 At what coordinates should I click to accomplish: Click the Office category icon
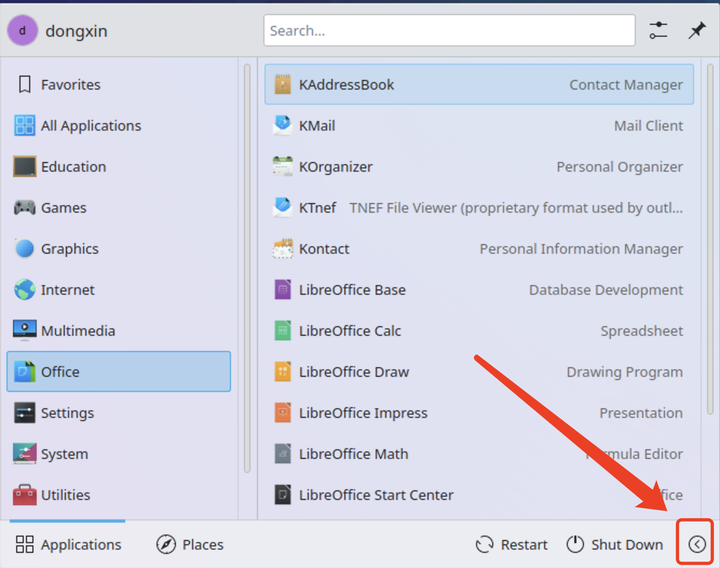(24, 371)
